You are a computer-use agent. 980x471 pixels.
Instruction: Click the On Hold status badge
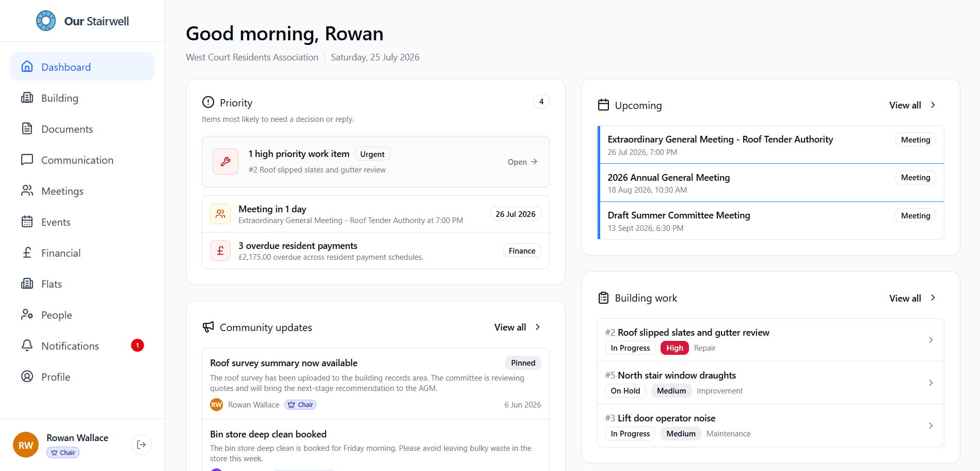coord(625,391)
